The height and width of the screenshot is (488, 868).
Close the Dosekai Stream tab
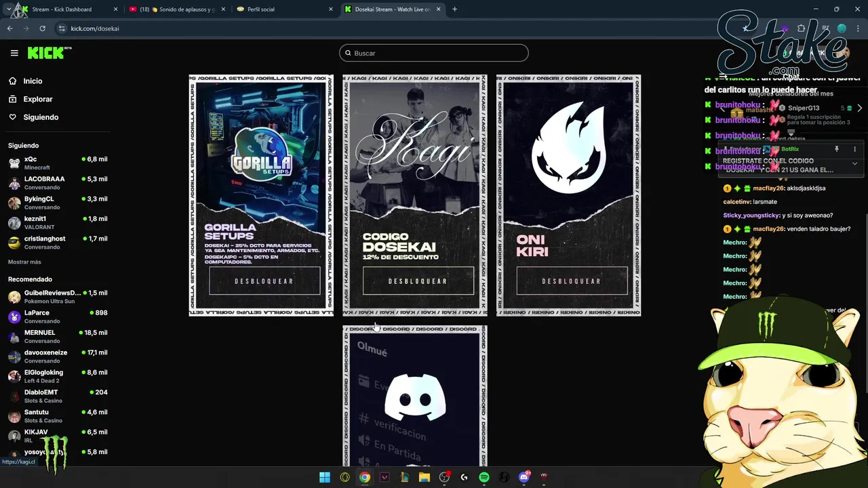click(x=439, y=9)
